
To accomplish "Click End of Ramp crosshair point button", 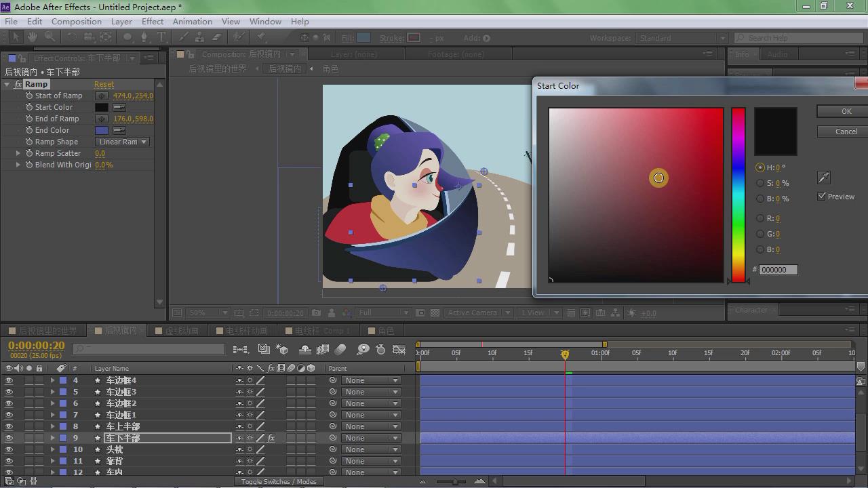I will click(x=102, y=119).
